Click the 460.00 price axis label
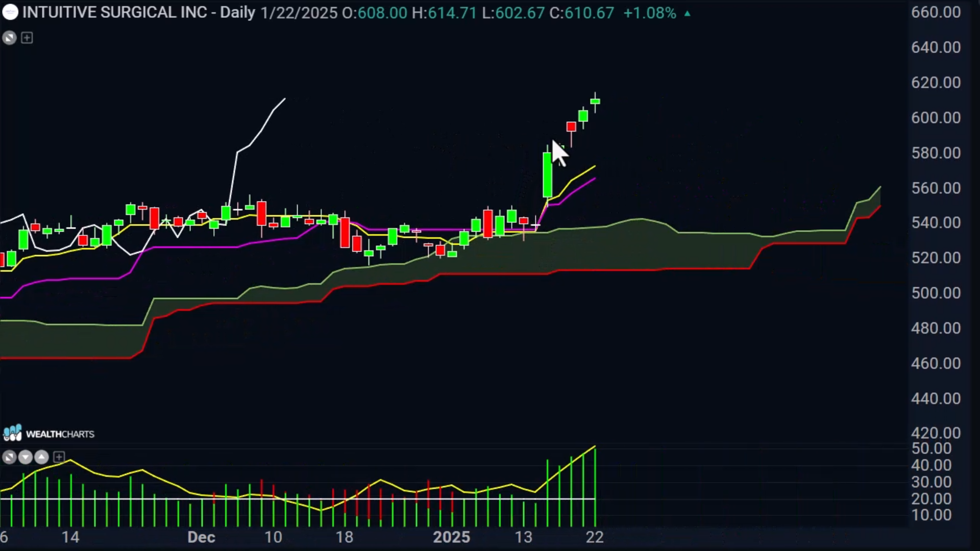Image resolution: width=980 pixels, height=551 pixels. tap(936, 363)
